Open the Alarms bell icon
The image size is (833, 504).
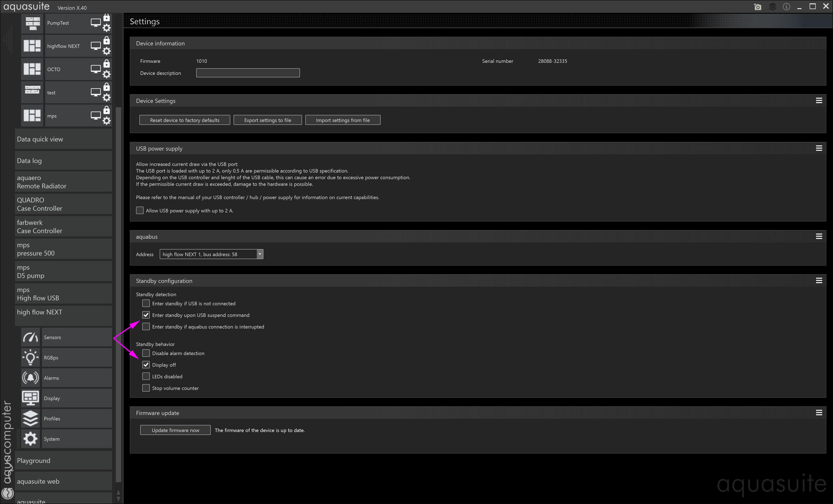point(30,378)
